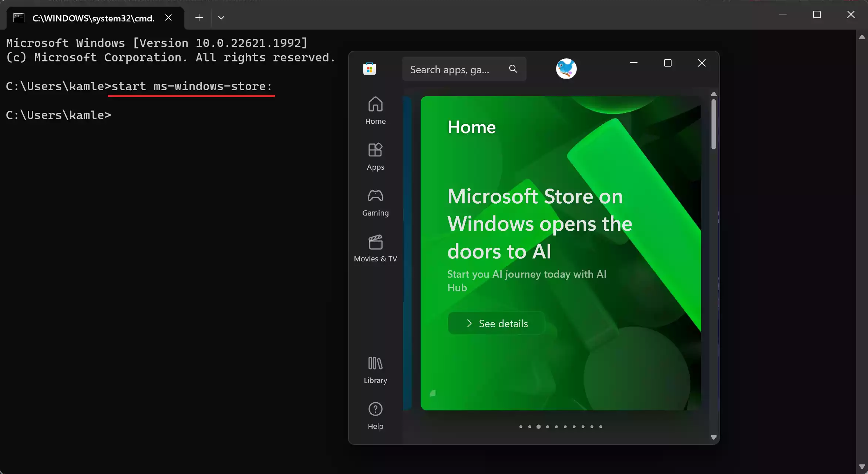This screenshot has height=474, width=868.
Task: Open the green AI Hub banner
Action: 561,253
